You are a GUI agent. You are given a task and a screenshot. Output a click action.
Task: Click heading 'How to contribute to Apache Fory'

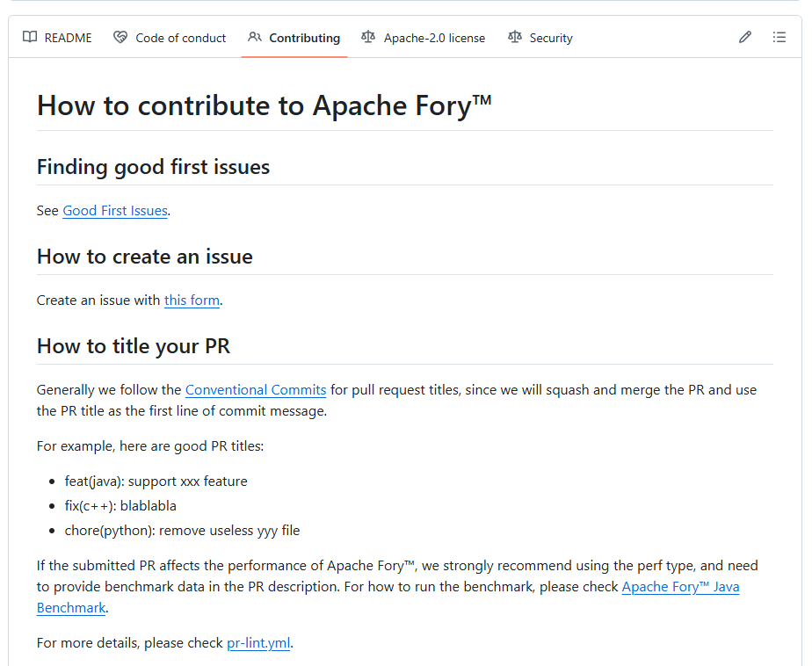pos(265,105)
